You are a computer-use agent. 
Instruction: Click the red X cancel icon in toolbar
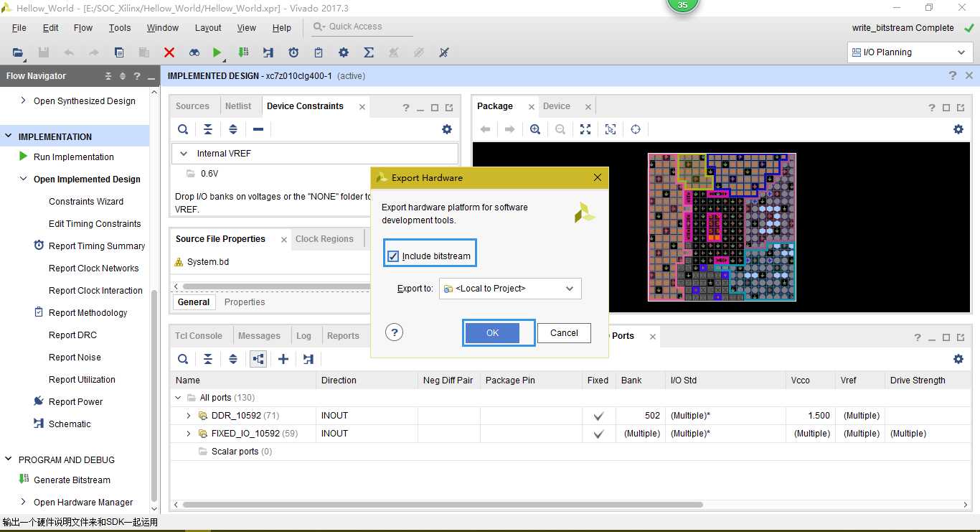click(169, 52)
